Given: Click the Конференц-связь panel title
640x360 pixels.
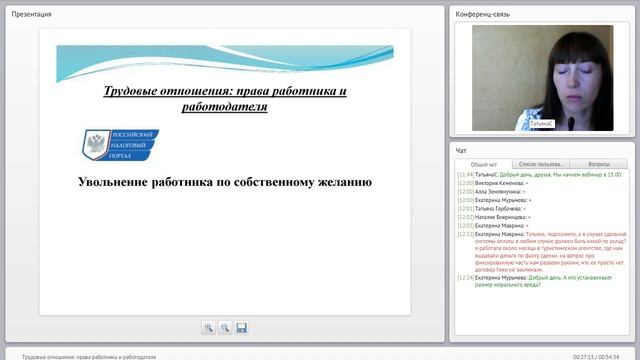Looking at the screenshot, I should (x=482, y=14).
